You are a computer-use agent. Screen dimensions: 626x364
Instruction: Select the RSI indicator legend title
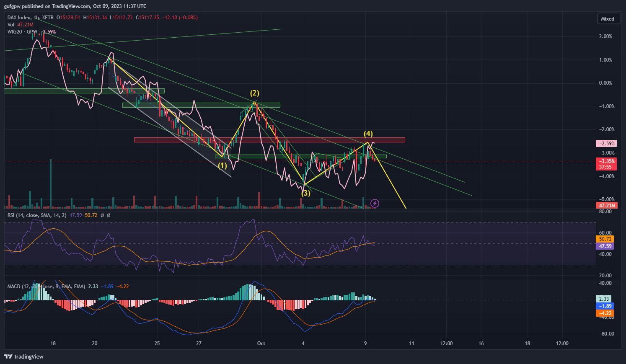[x=10, y=215]
